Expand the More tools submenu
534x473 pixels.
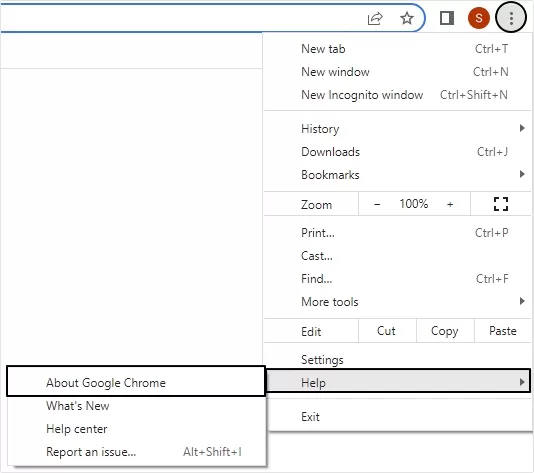click(397, 302)
